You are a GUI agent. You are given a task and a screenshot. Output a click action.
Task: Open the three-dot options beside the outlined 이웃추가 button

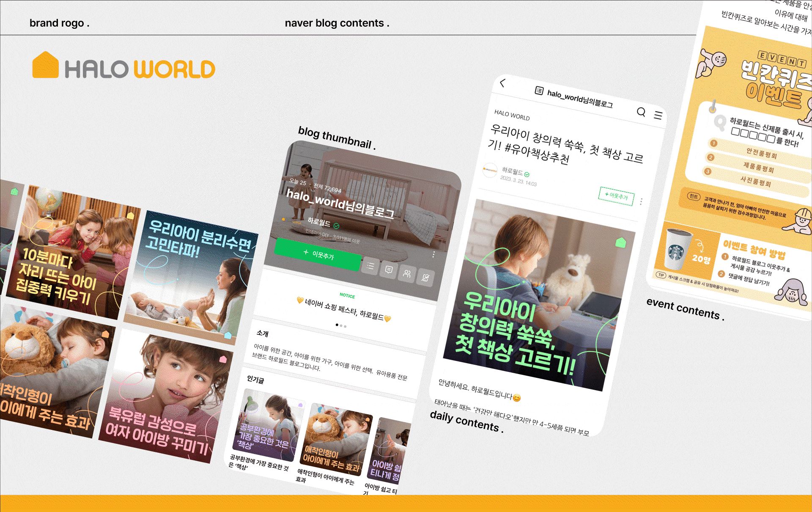(641, 201)
